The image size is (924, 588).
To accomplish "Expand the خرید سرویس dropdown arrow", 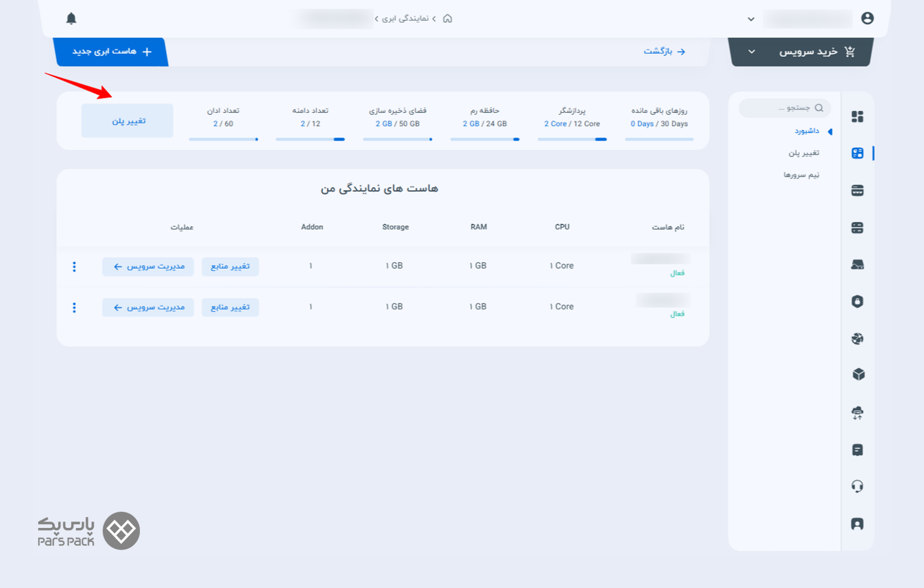I will tap(752, 52).
